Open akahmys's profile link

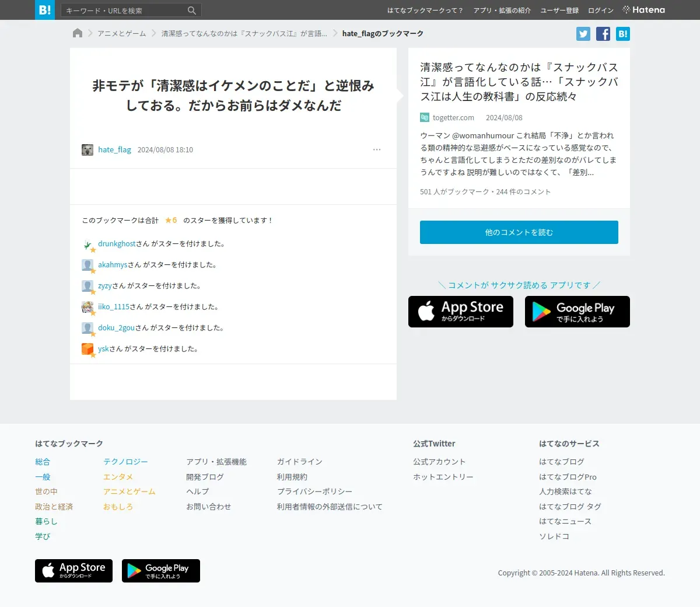tap(113, 265)
